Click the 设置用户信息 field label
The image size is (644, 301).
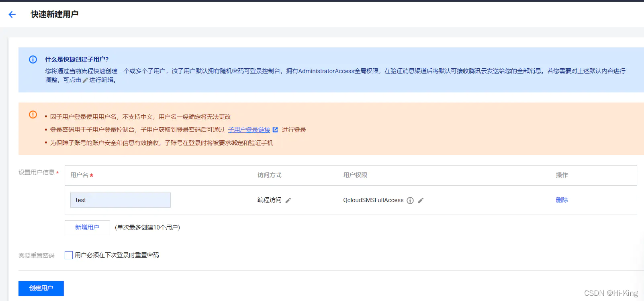point(37,172)
